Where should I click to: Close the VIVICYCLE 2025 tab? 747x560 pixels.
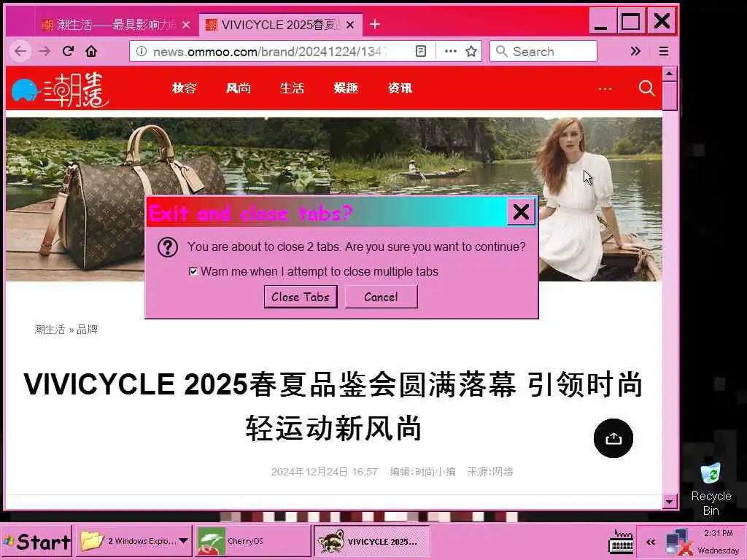[350, 25]
